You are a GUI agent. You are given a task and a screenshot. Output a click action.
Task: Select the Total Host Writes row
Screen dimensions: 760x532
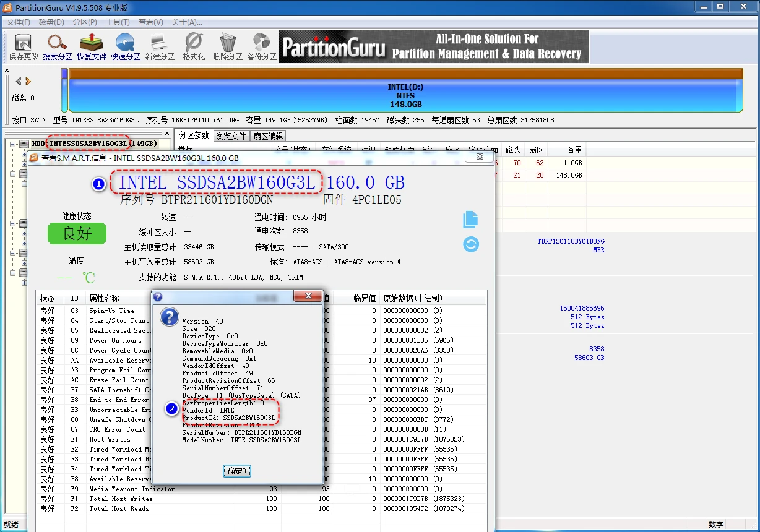tap(262, 499)
